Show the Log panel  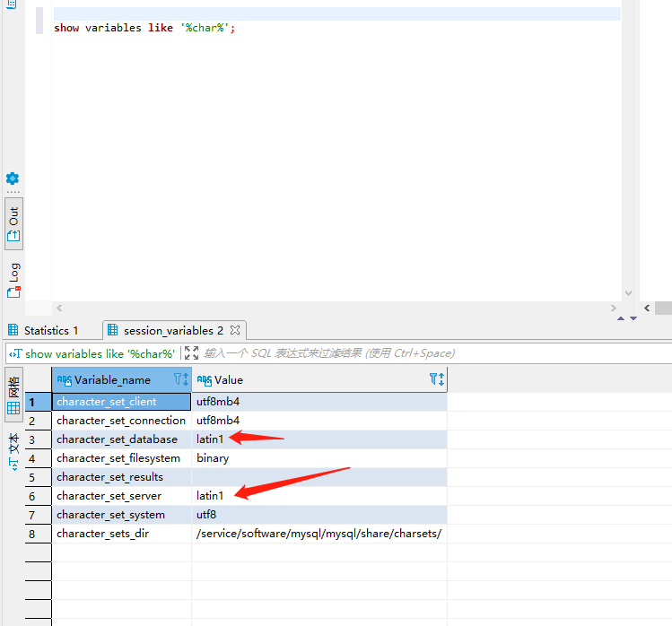pyautogui.click(x=13, y=280)
